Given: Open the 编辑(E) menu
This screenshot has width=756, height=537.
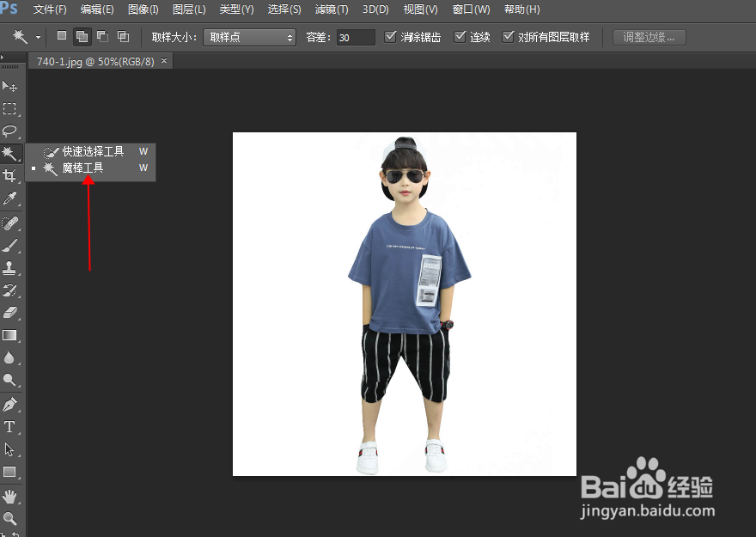Looking at the screenshot, I should pyautogui.click(x=97, y=9).
